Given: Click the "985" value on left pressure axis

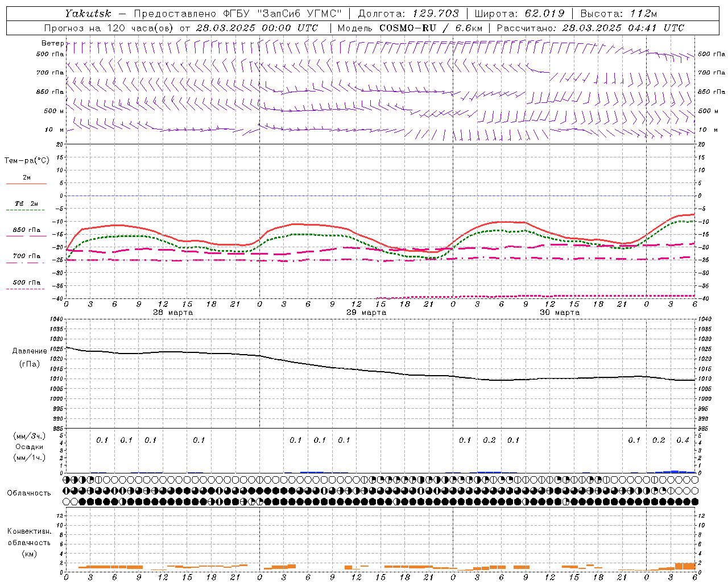Looking at the screenshot, I should click(57, 429).
